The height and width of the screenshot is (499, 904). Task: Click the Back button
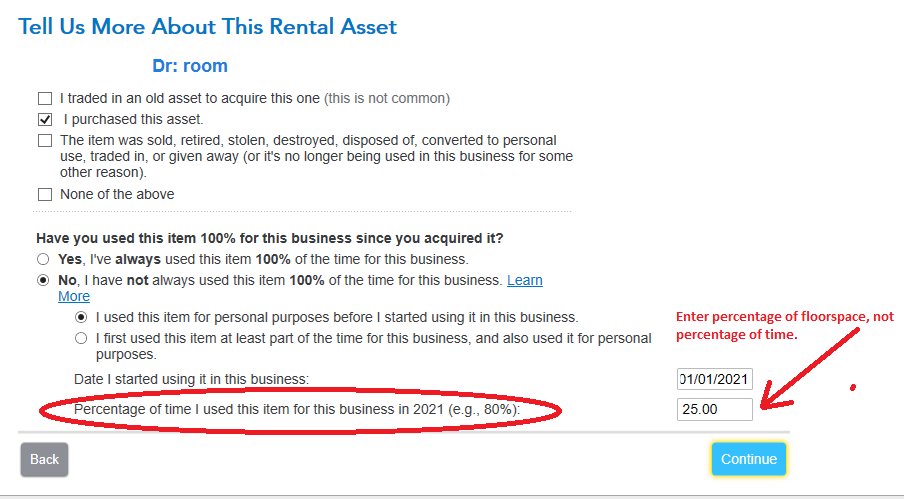tap(44, 459)
